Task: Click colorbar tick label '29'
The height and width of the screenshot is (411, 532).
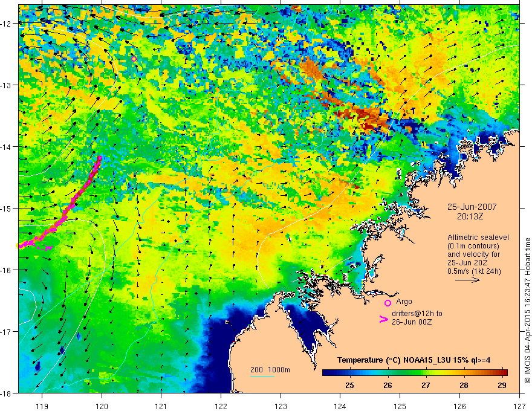Action: (x=502, y=385)
